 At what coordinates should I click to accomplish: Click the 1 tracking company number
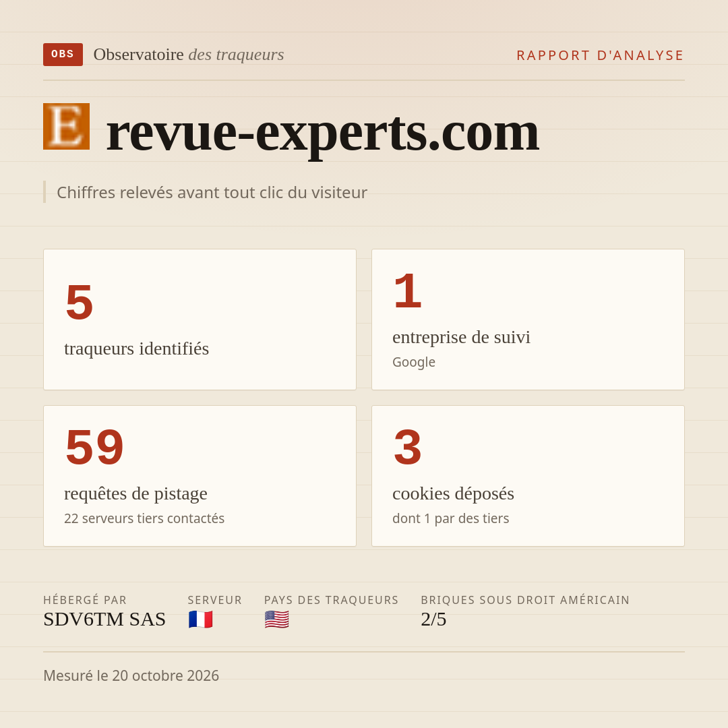[x=408, y=292]
